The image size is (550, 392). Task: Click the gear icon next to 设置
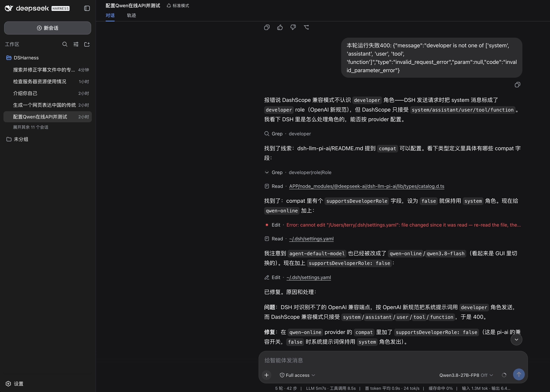[8, 384]
